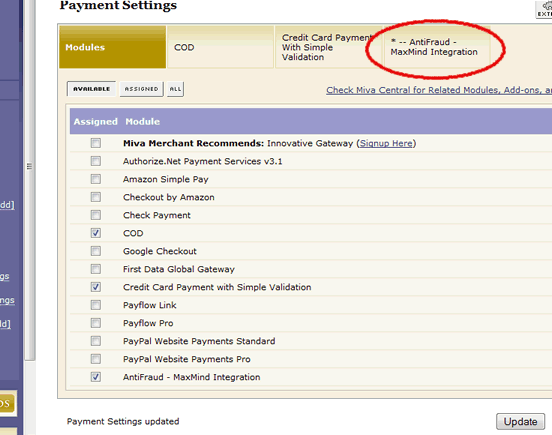This screenshot has height=435, width=552.
Task: Uncheck AntiFraud - MaxMind Integration checkbox
Action: 95,377
